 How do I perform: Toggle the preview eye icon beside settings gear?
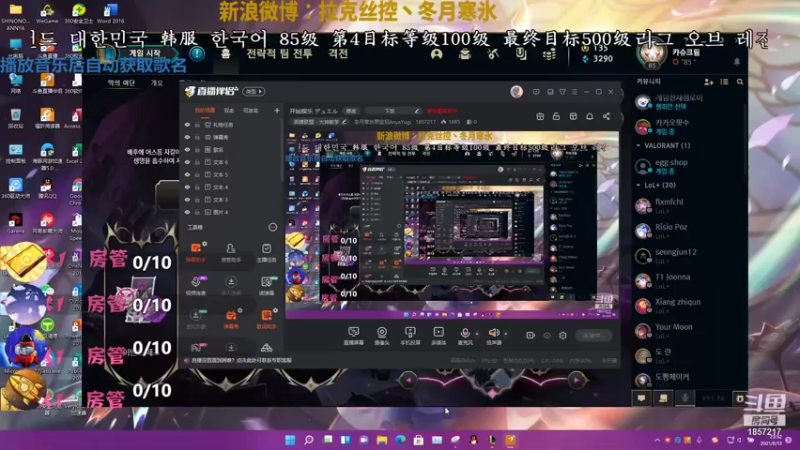pos(547,335)
